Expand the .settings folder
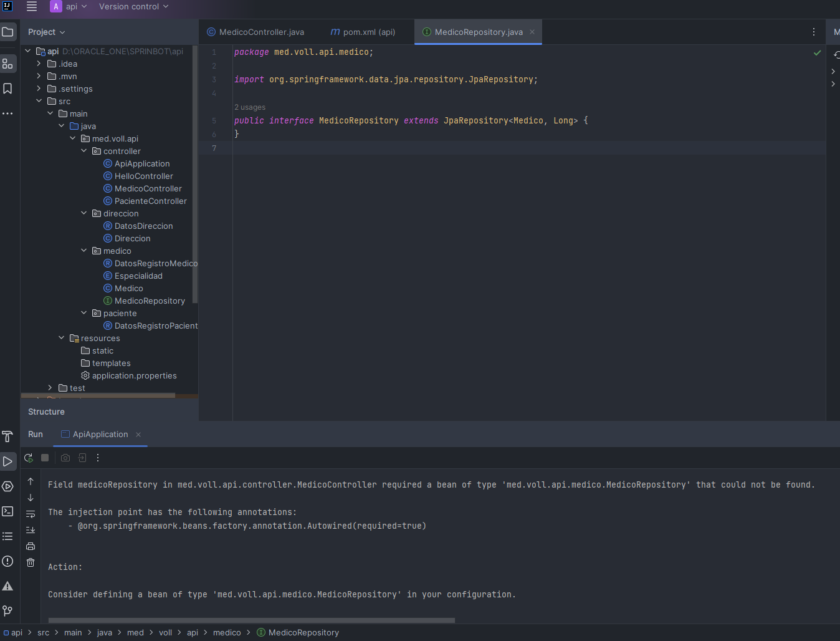Screen dimensions: 840x641 tap(39, 89)
